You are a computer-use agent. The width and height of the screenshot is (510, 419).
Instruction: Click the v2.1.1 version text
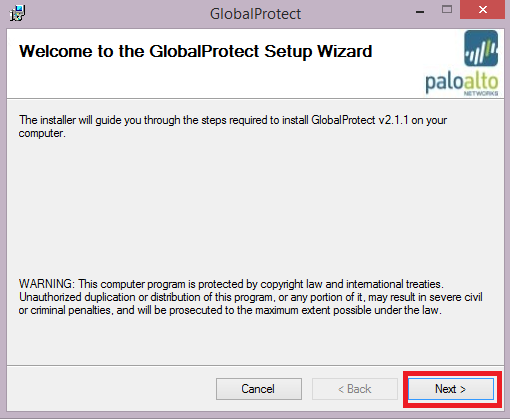tap(393, 120)
